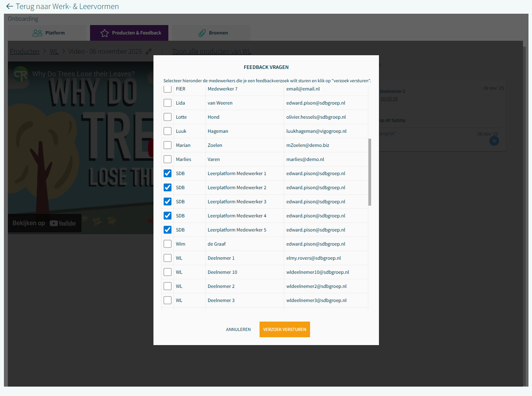Enable checkbox for Marian Zoelen
The image size is (532, 396).
point(168,145)
